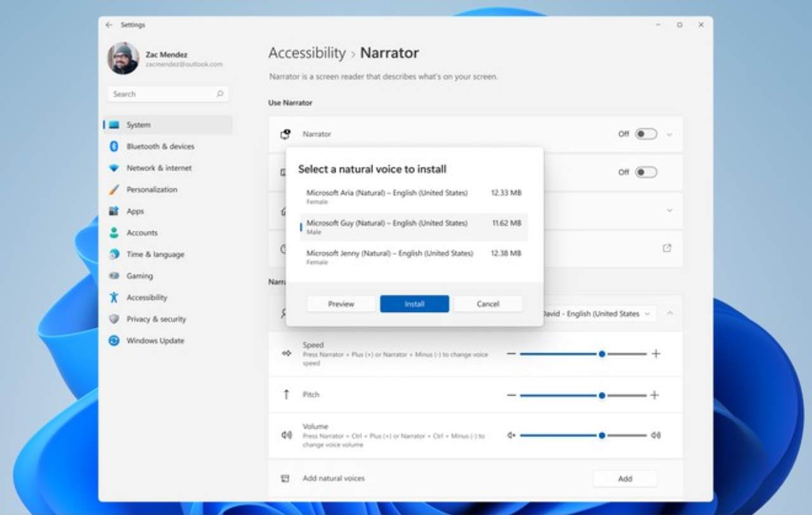Screen dimensions: 812x515
Task: Decrease Speed with minus button
Action: (511, 354)
